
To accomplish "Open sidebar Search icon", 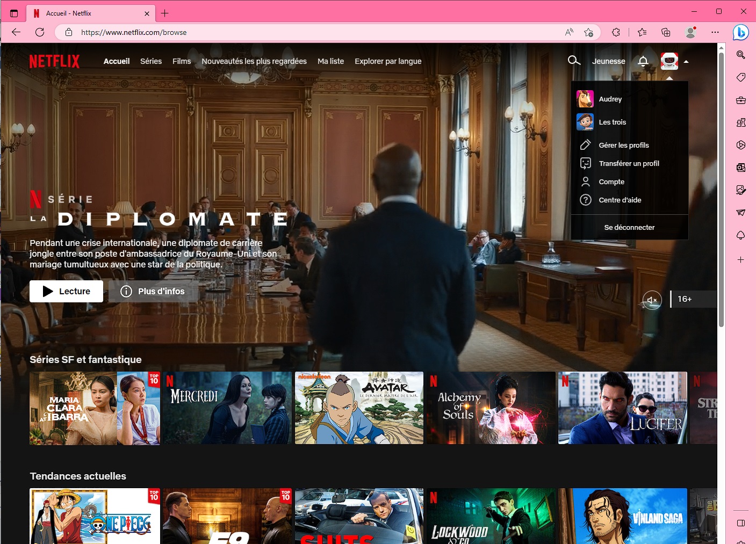I will 741,55.
